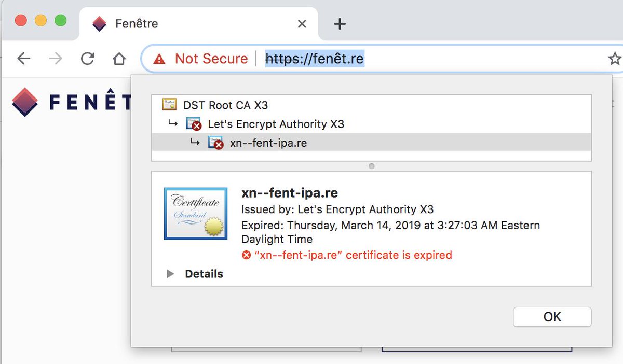Bookmark the page with the star icon
The width and height of the screenshot is (623, 364).
point(615,59)
